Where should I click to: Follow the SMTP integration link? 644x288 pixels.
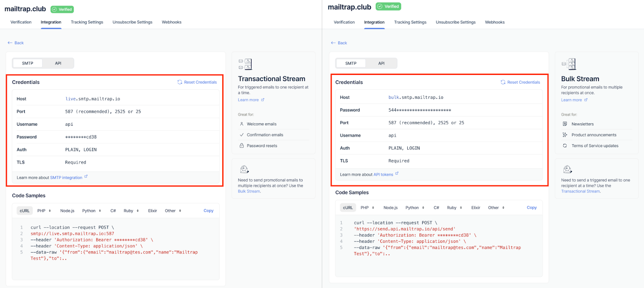(x=66, y=178)
